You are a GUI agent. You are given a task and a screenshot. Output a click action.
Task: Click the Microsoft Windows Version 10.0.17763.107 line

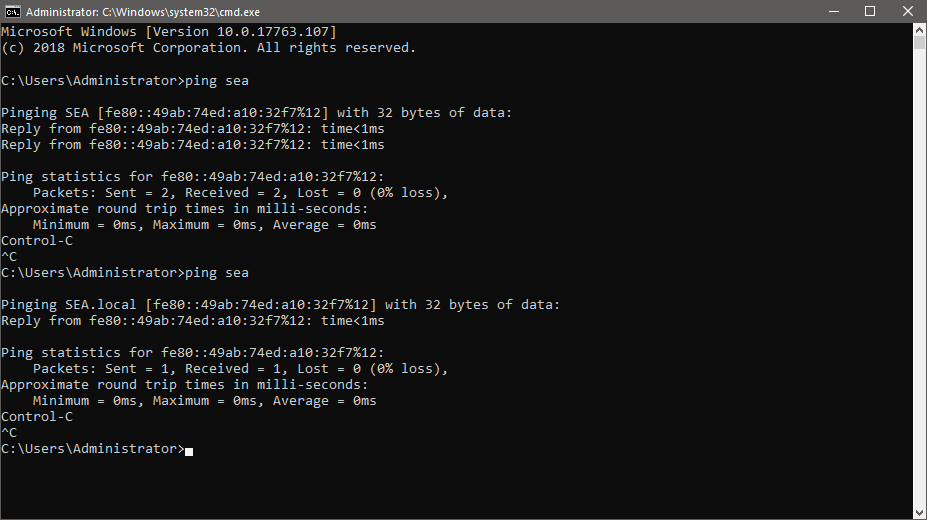(x=168, y=32)
